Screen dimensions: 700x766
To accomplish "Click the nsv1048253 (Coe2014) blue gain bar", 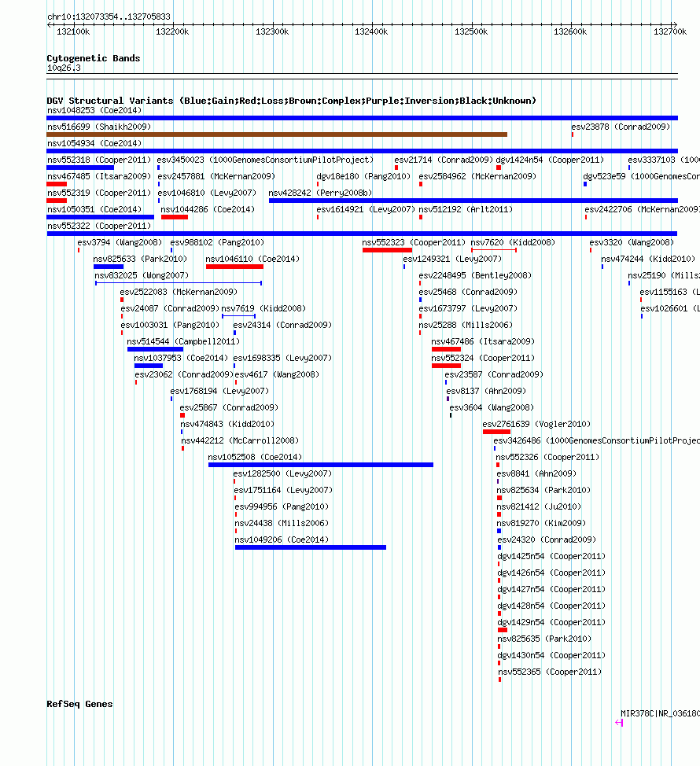I will coord(362,118).
